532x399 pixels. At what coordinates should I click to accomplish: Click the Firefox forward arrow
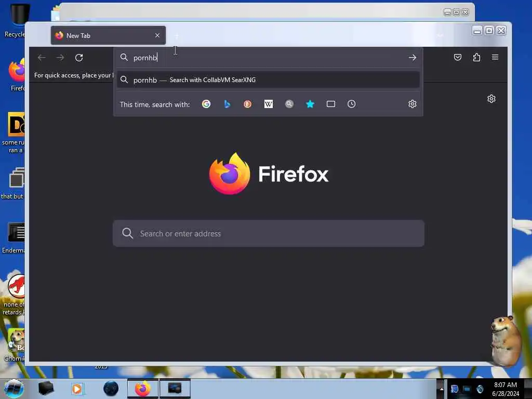tap(60, 58)
